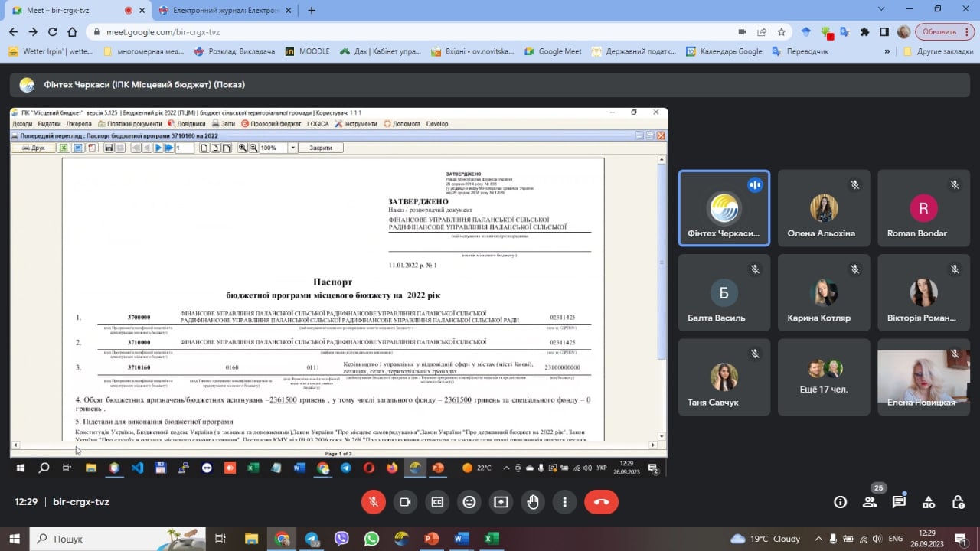This screenshot has width=980, height=551.
Task: Open the ENG language switcher in tray
Action: [895, 539]
